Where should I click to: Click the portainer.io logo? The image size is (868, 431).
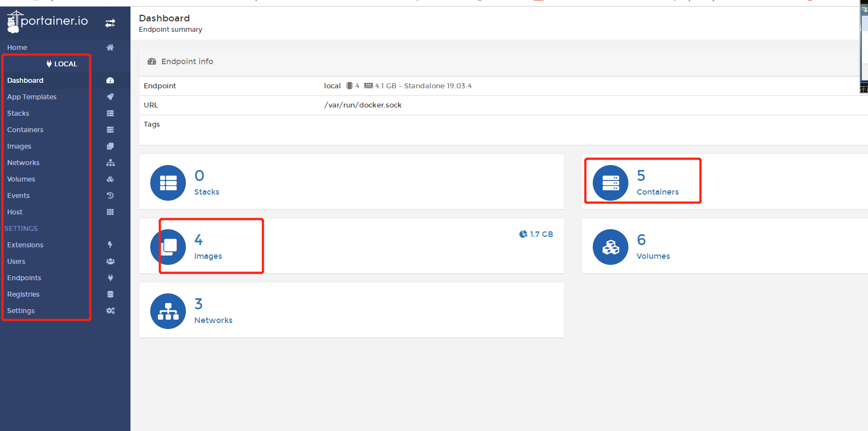click(47, 21)
